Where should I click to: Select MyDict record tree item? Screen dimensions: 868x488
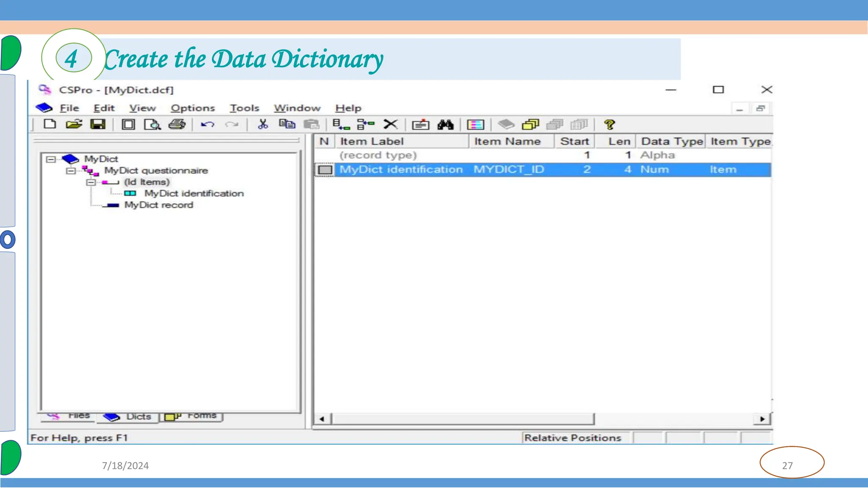pos(159,205)
